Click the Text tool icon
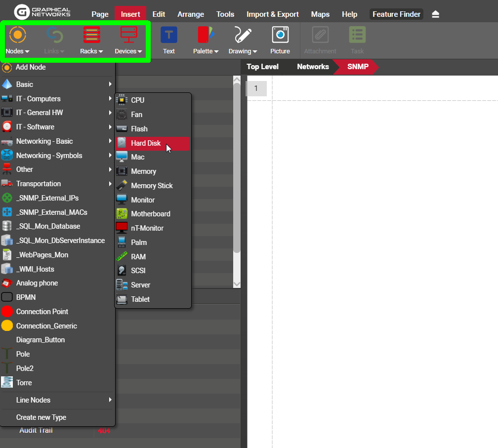Image resolution: width=498 pixels, height=448 pixels. pyautogui.click(x=168, y=36)
